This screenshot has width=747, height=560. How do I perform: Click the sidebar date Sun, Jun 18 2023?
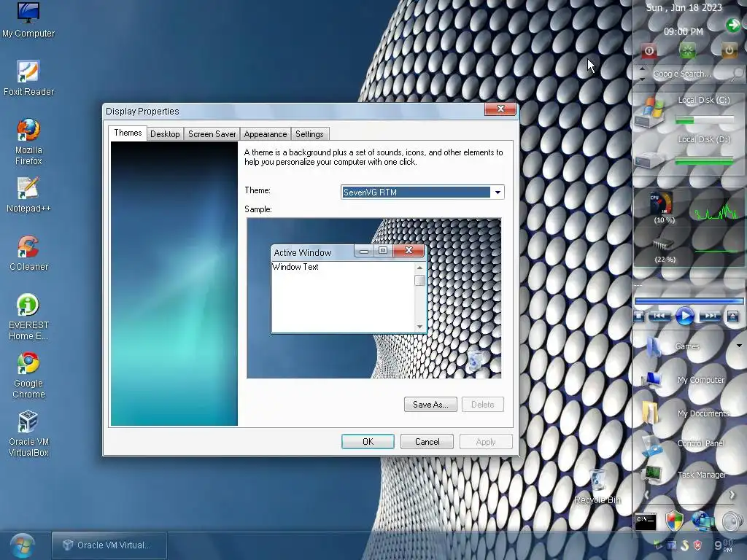click(x=684, y=7)
